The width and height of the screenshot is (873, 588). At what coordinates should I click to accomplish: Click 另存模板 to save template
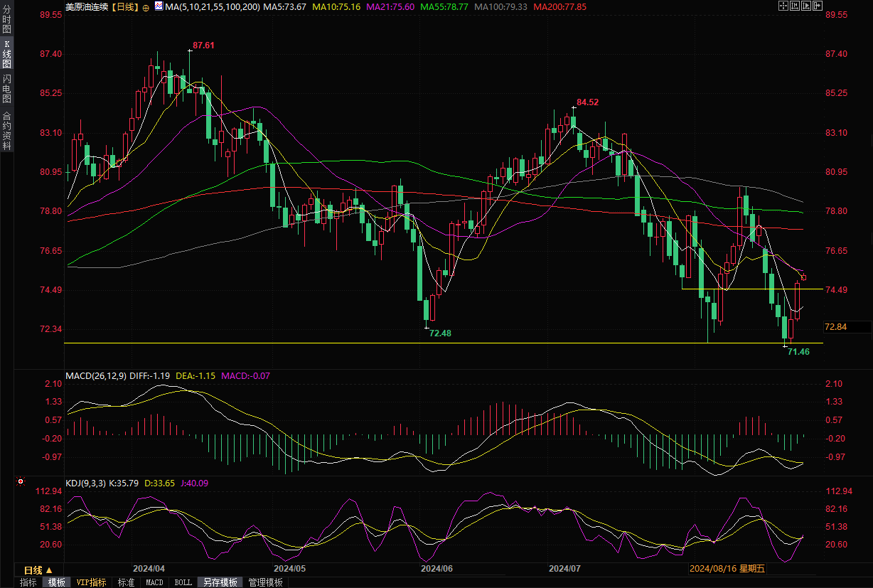coord(220,582)
